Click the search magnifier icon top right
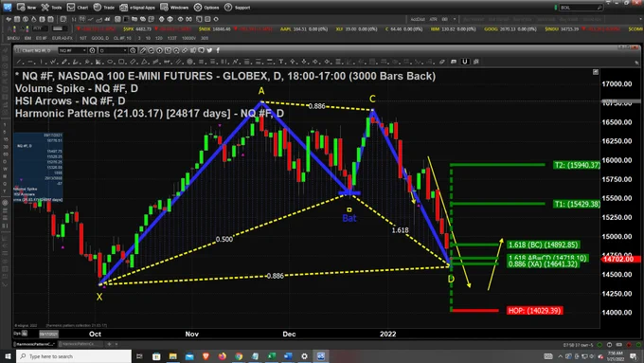This screenshot has width=644, height=363. (599, 8)
